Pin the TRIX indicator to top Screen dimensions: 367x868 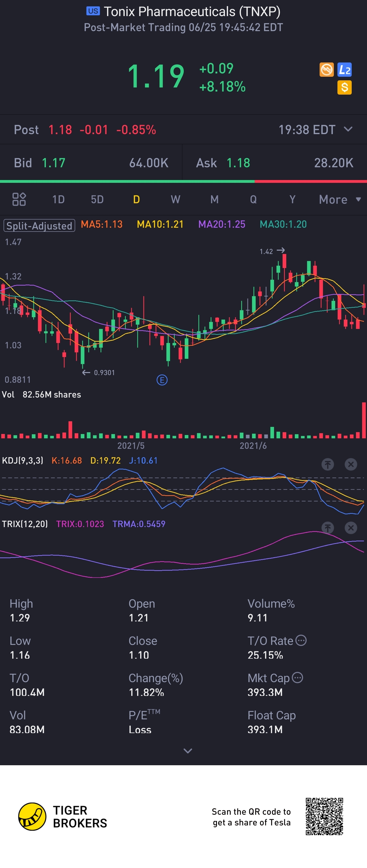tap(327, 528)
